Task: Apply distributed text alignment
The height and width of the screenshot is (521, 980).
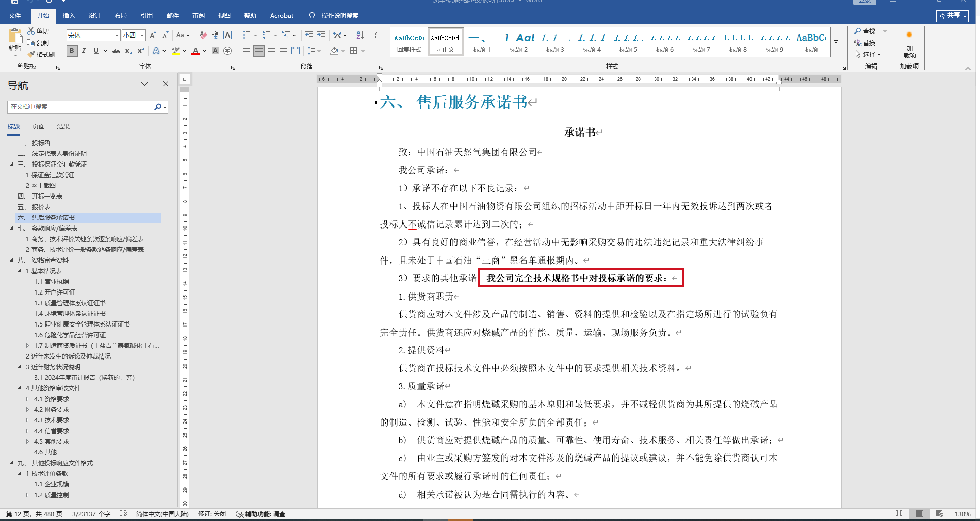Action: 296,51
